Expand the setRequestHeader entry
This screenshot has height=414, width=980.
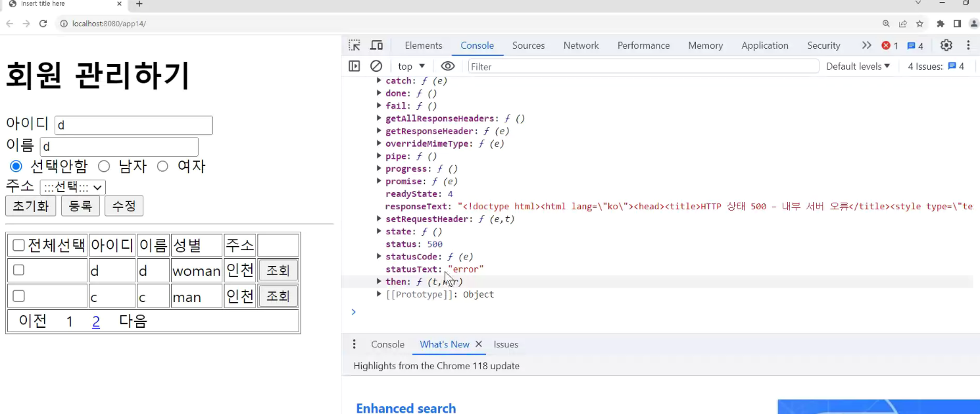coord(379,219)
